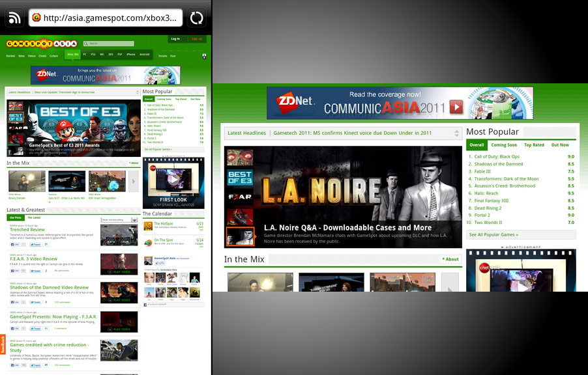Open Xbox Live Update Trenched headline
This screenshot has width=588, height=375.
(x=65, y=92)
